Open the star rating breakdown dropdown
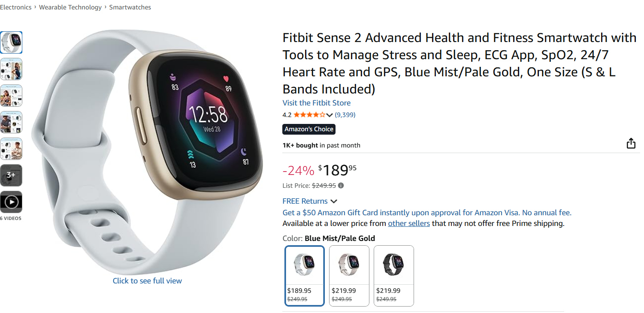 [x=329, y=115]
